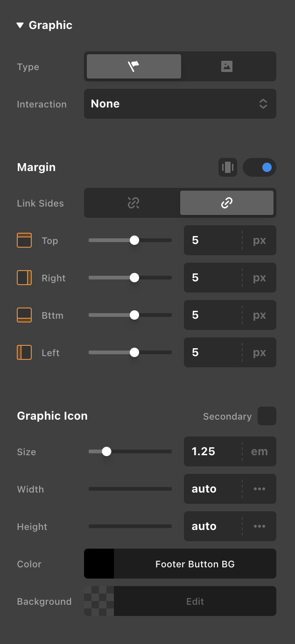Click the Footer Button BG color label

pos(195,564)
